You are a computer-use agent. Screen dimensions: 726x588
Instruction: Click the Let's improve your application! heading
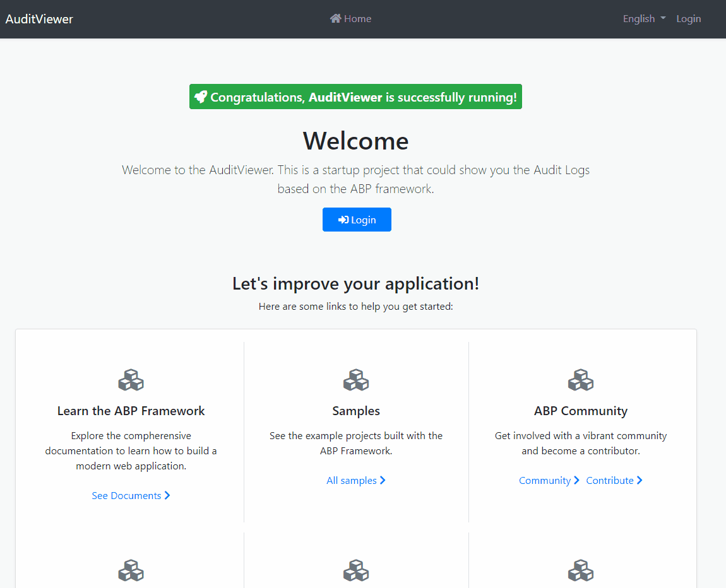[x=355, y=284]
